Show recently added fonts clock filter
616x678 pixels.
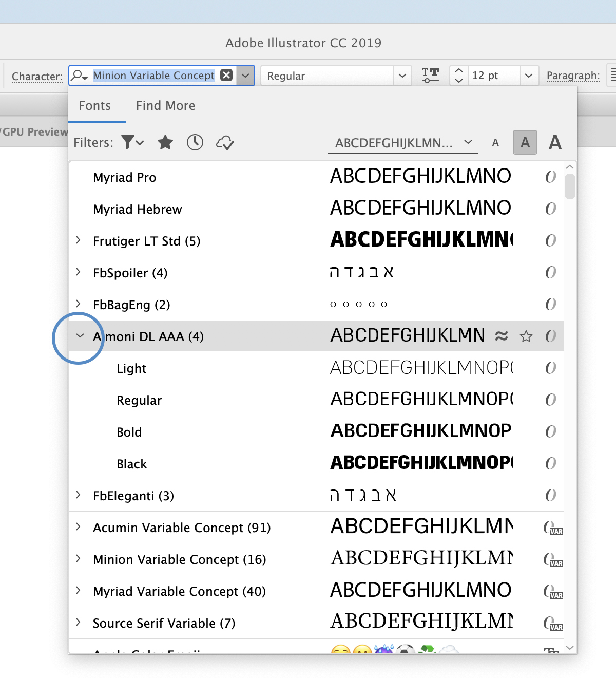coord(195,142)
